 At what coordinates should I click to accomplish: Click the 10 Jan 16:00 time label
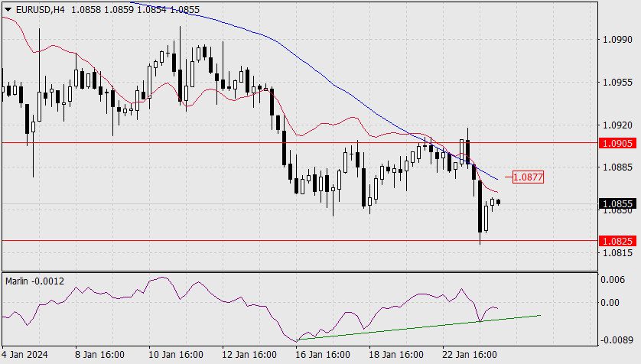point(176,355)
